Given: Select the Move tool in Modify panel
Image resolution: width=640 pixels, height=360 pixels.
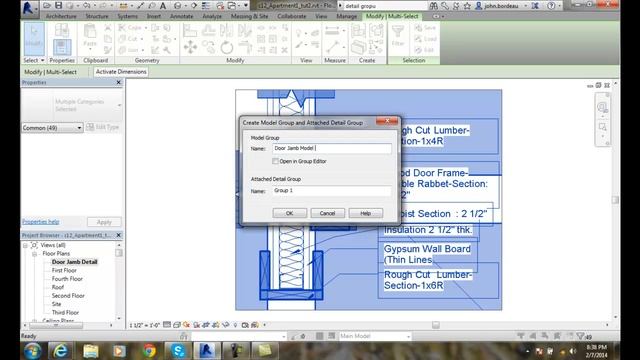Looking at the screenshot, I should 190,47.
